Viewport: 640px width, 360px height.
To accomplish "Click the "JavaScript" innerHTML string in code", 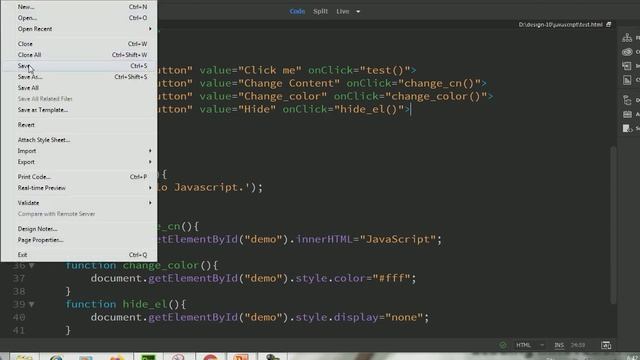I will point(398,239).
